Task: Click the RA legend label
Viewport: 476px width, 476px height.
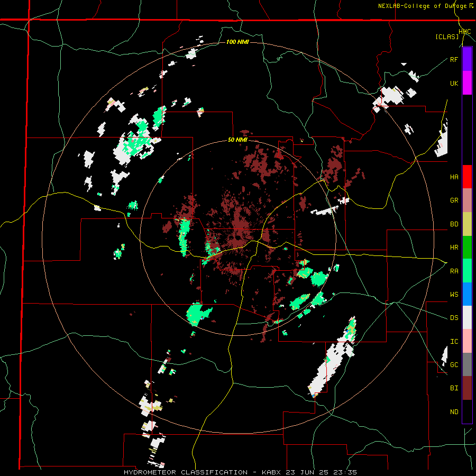Action: pos(454,271)
